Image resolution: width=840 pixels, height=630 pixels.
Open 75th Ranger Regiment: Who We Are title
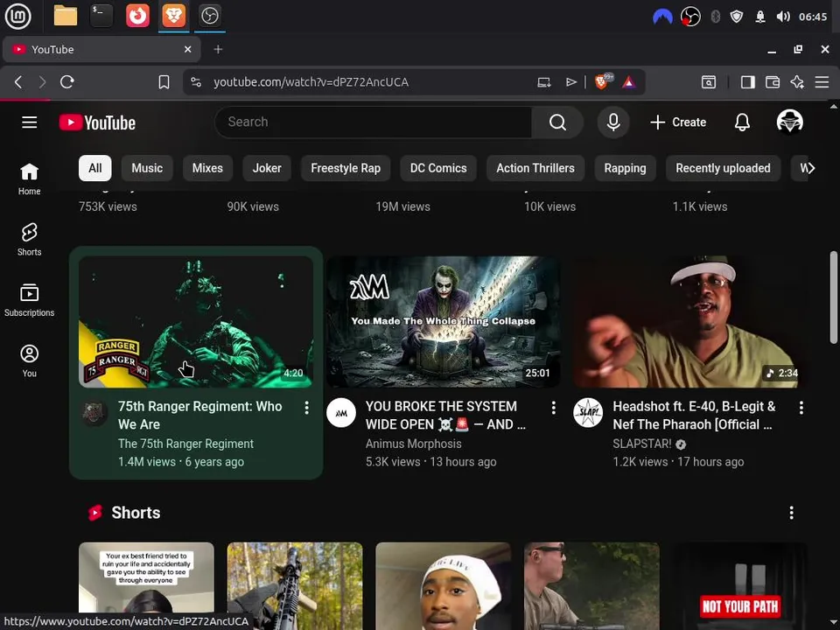[199, 415]
